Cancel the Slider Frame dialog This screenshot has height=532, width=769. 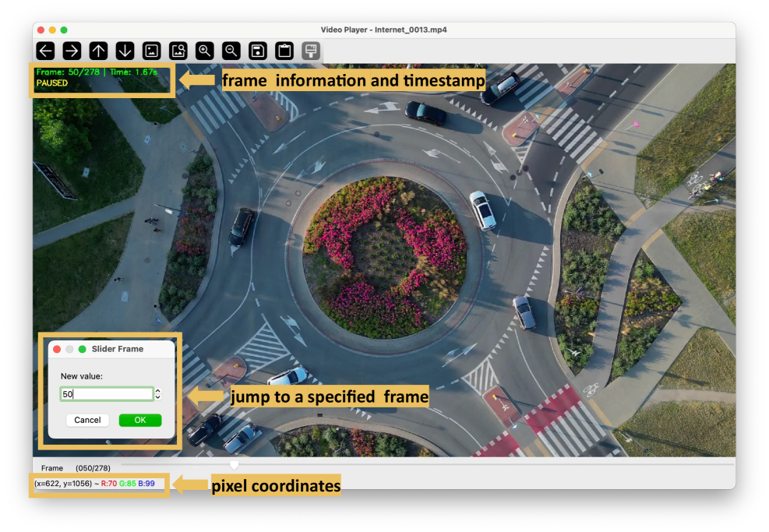pos(87,421)
